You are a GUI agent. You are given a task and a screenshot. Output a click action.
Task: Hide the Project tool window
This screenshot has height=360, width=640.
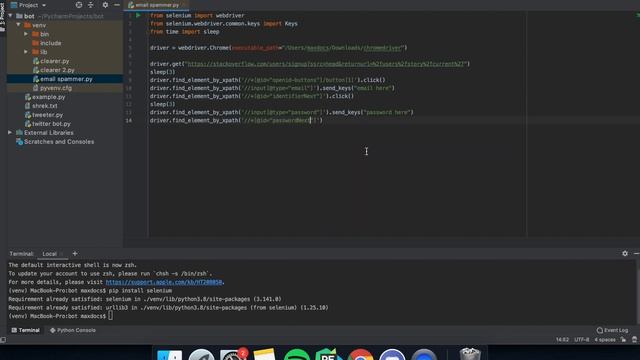pyautogui.click(x=117, y=5)
